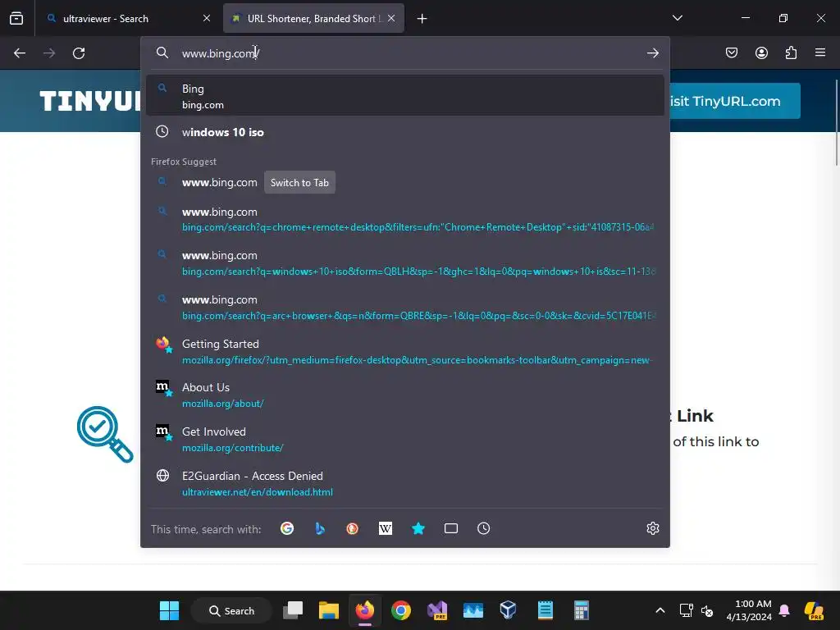Select the Bing bing.com suggestion
This screenshot has width=840, height=630.
pyautogui.click(x=405, y=96)
